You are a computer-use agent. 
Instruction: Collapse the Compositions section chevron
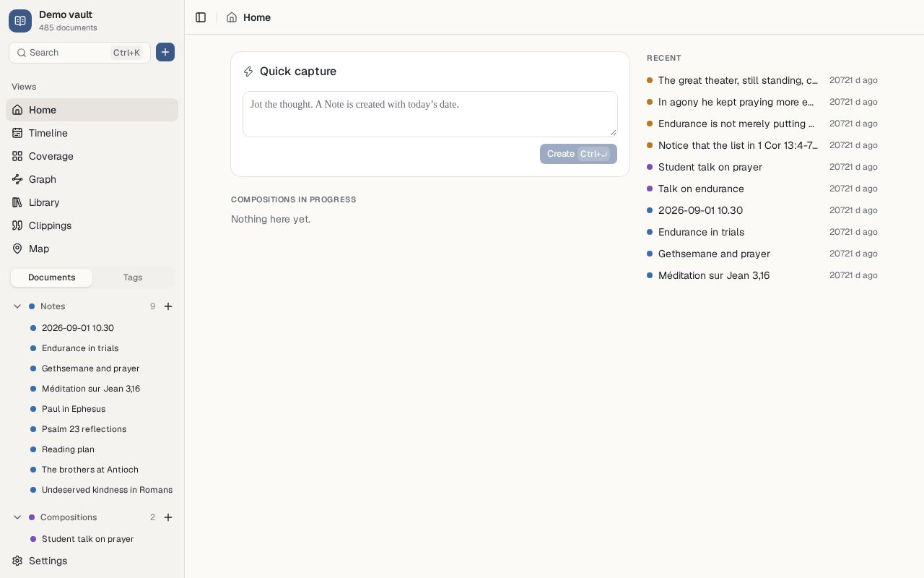point(17,517)
